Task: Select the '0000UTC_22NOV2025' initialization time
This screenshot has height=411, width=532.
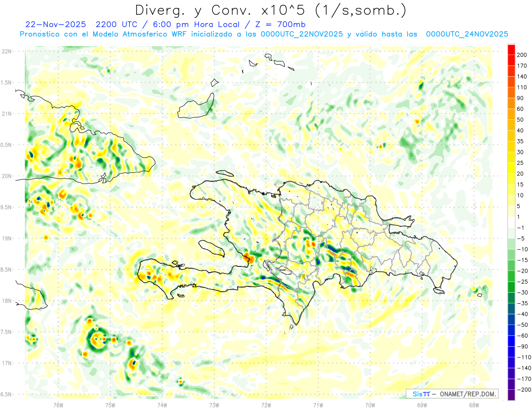Action: [302, 34]
